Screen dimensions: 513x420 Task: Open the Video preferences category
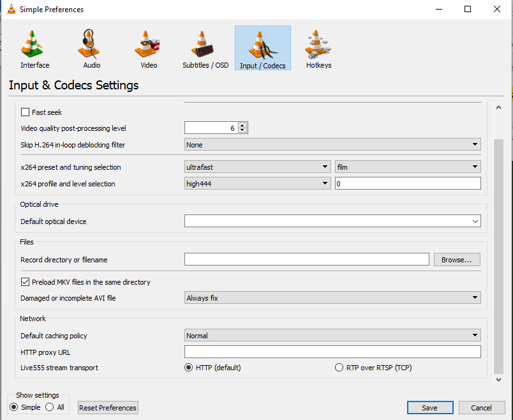pos(148,49)
